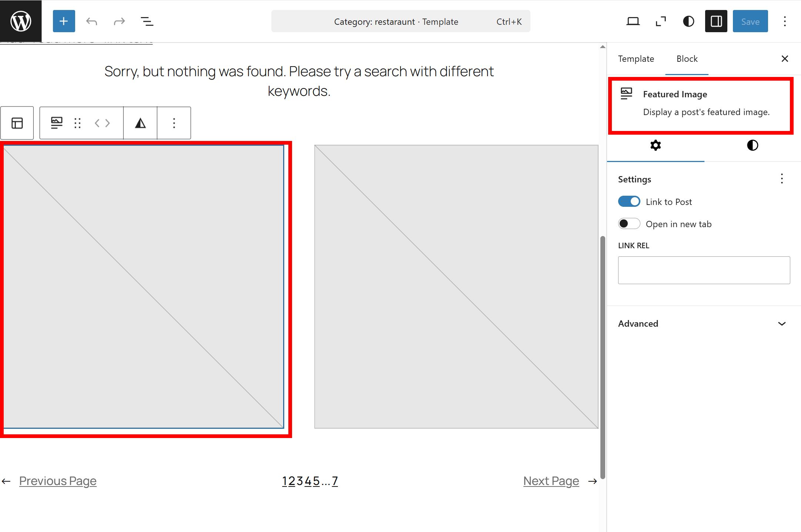
Task: Toggle the styles half-circle icon in header
Action: pos(688,21)
